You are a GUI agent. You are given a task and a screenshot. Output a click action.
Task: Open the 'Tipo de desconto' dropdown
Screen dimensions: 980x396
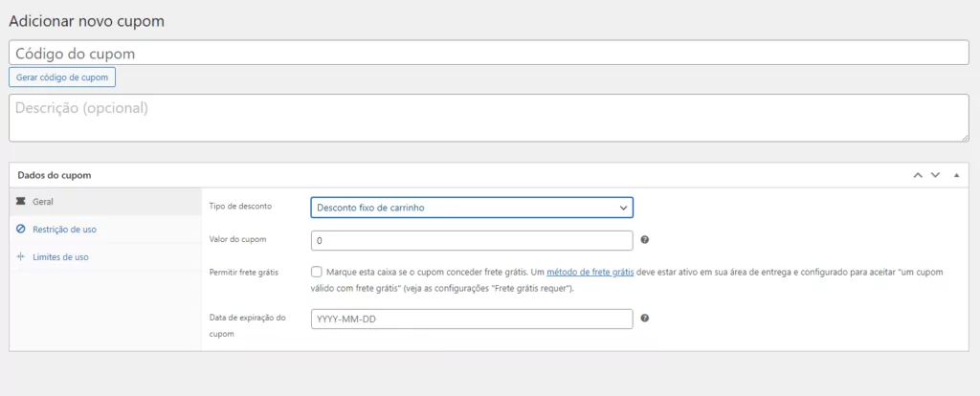(472, 208)
